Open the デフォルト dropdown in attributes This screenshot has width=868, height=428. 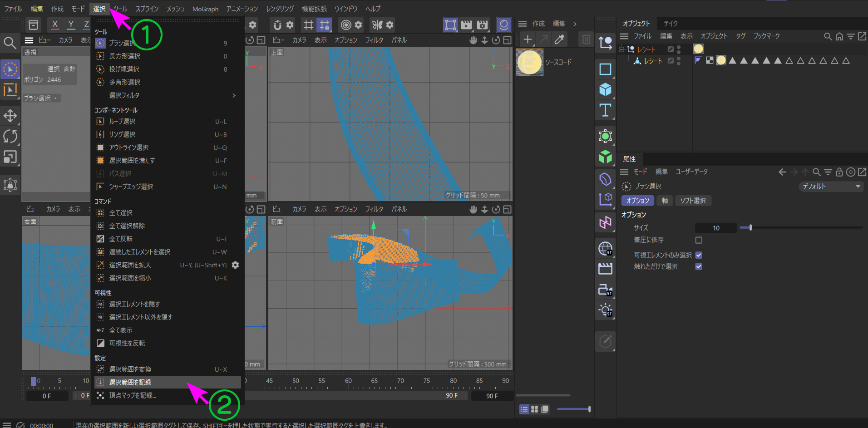[830, 187]
